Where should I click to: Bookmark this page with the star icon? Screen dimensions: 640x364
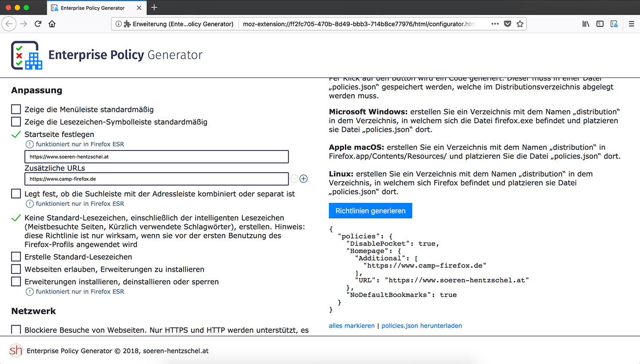point(520,24)
